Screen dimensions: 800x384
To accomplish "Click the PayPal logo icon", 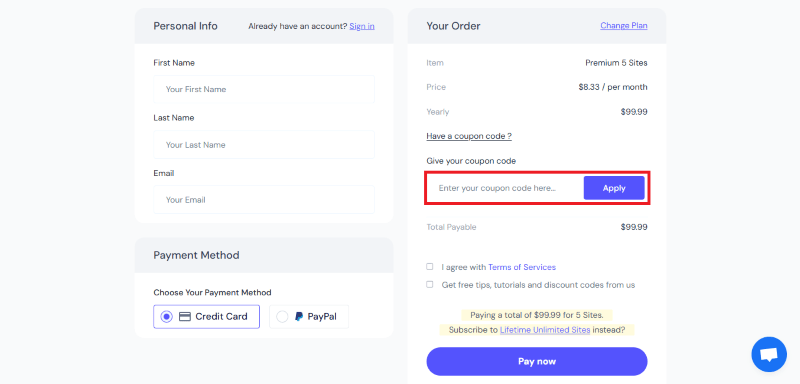I will (x=299, y=317).
